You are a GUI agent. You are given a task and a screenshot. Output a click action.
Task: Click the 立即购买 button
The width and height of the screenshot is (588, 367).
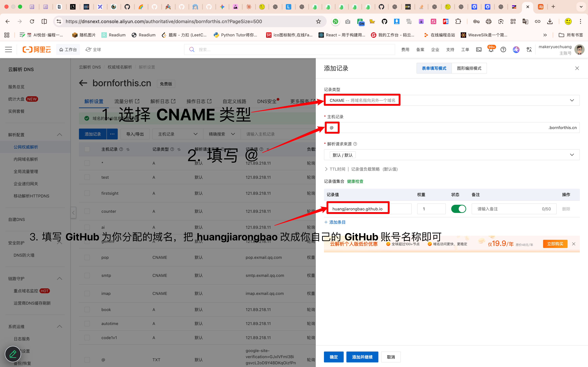tap(555, 244)
